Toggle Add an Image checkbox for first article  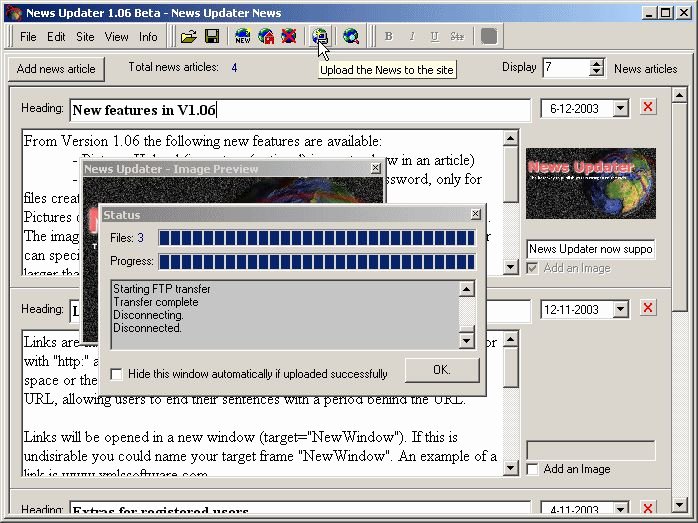532,268
